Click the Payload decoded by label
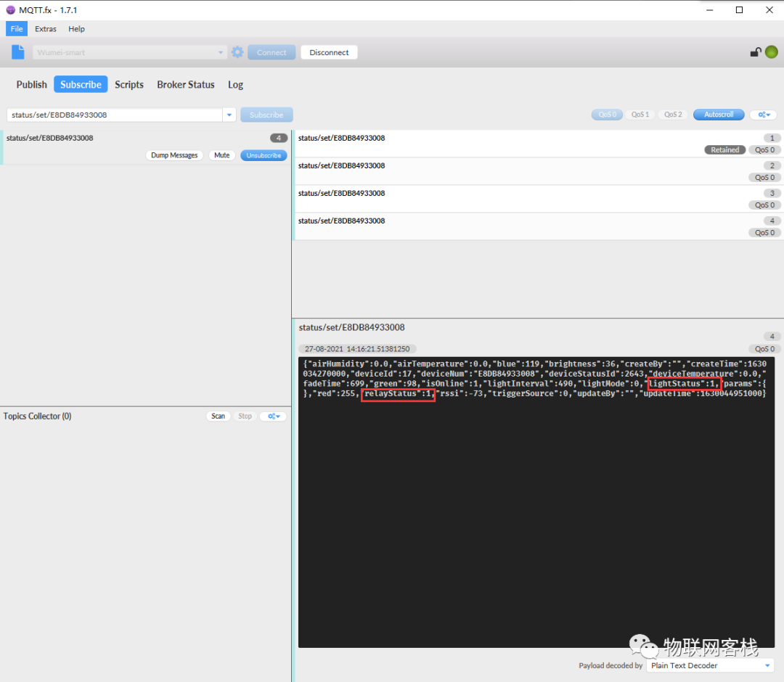 (x=611, y=665)
